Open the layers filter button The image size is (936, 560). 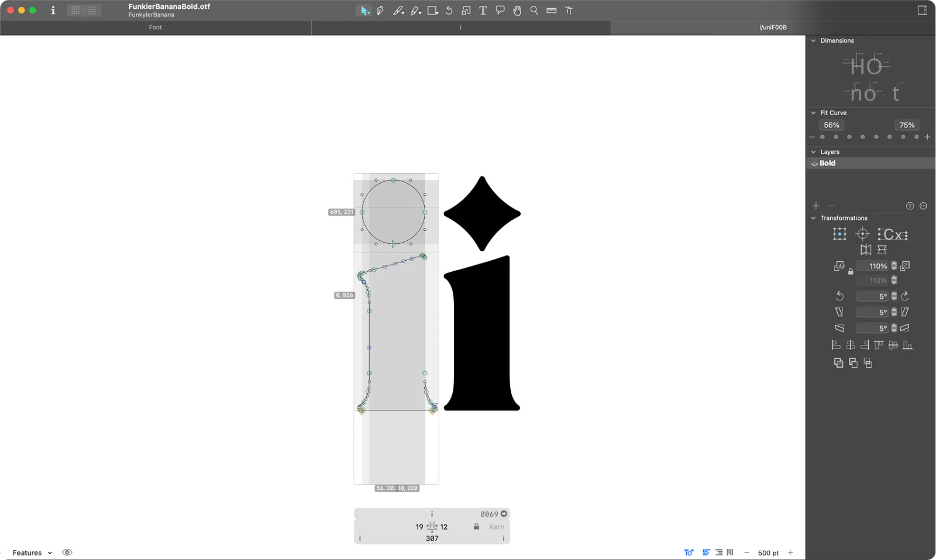tap(910, 206)
